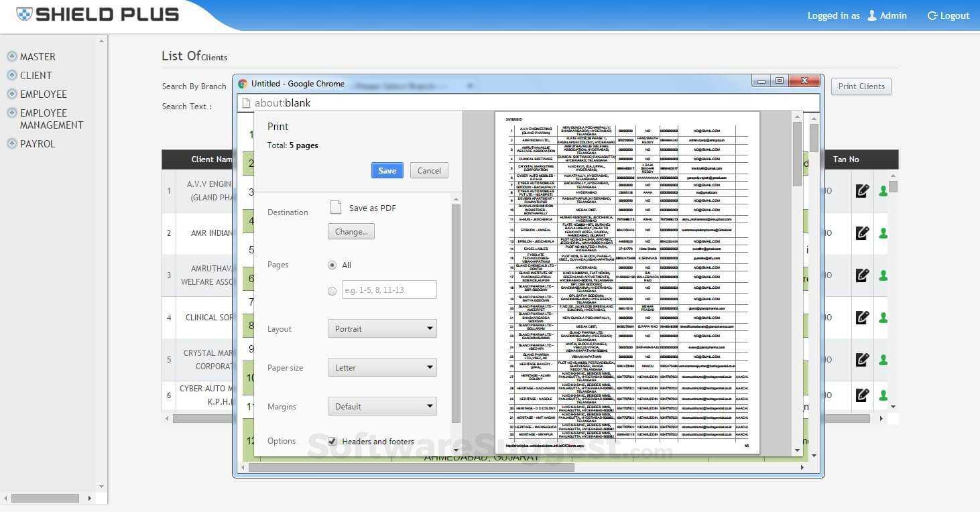Expand the Margins dropdown set to Default
The width and height of the screenshot is (980, 512).
click(x=381, y=406)
